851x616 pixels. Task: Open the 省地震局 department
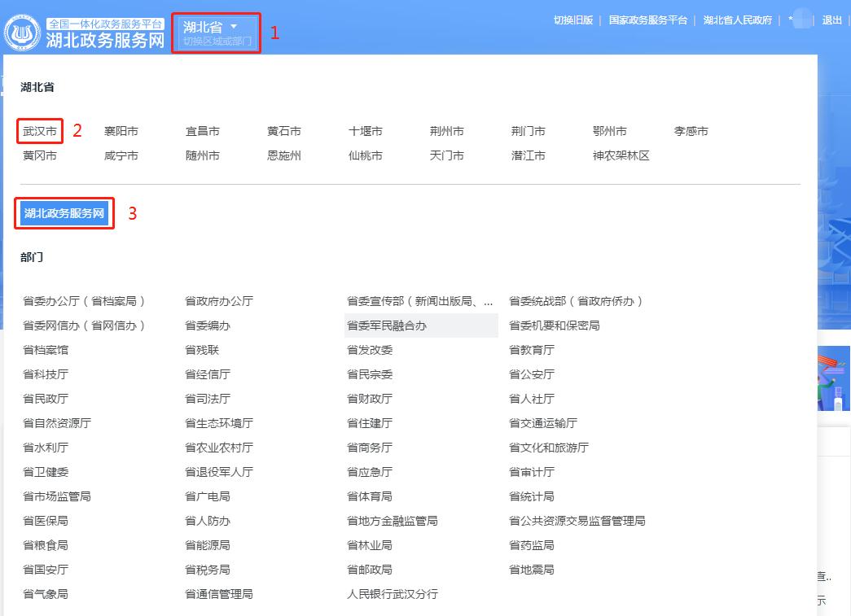(530, 570)
